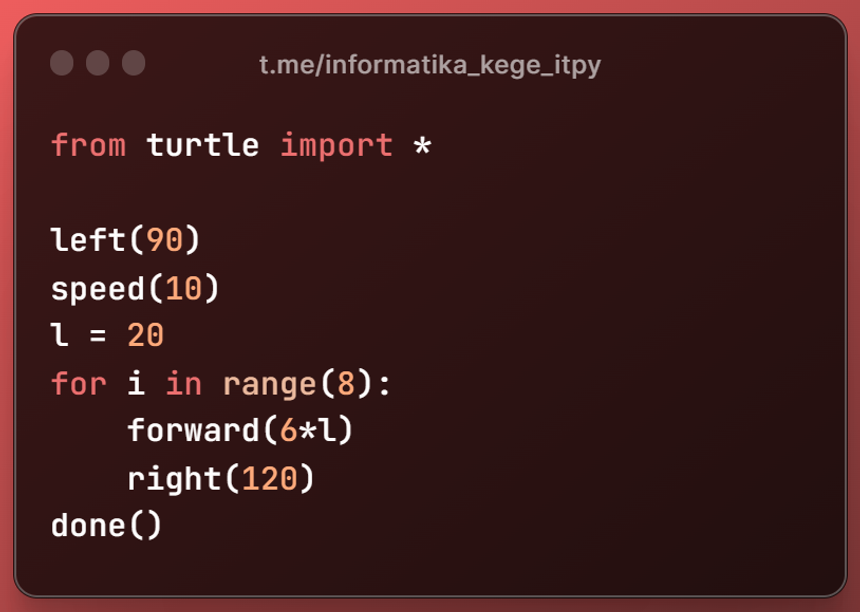Click the forward(6*l) statement
The width and height of the screenshot is (860, 612).
[240, 431]
